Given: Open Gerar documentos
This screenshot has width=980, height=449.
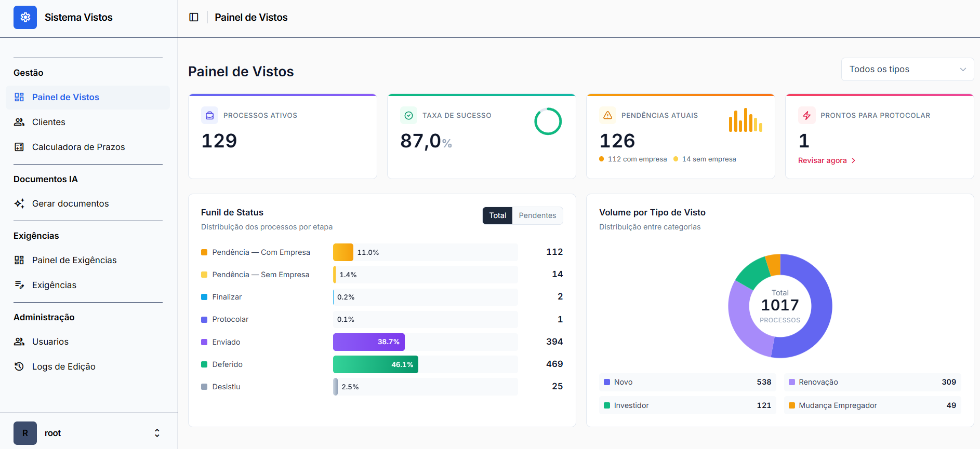Looking at the screenshot, I should coord(88,203).
